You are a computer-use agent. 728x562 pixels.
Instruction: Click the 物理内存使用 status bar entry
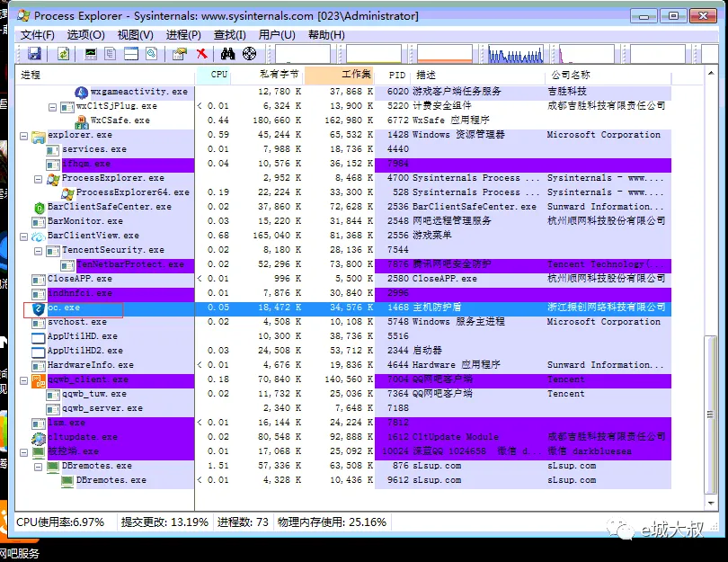[x=332, y=522]
